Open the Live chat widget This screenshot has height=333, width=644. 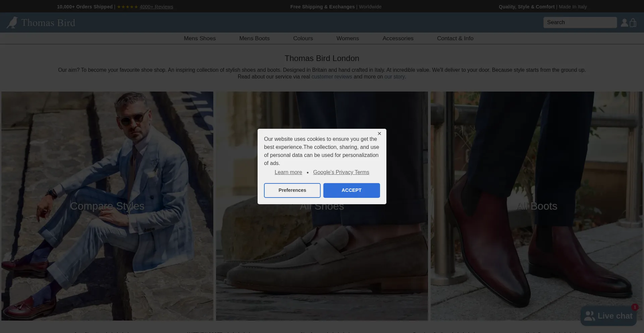point(608,316)
